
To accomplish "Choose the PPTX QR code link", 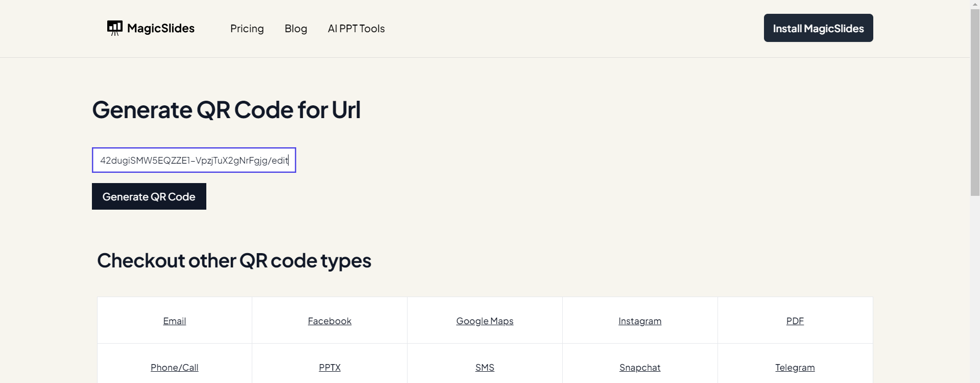I will tap(329, 368).
